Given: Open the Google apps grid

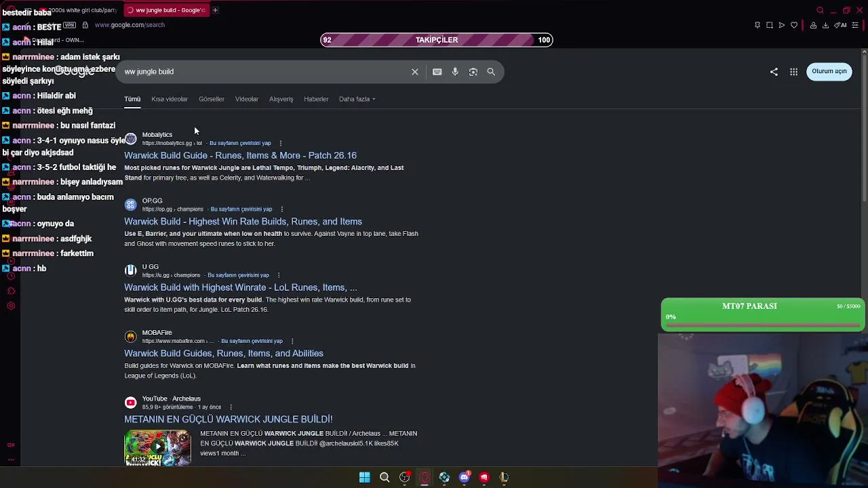Looking at the screenshot, I should point(793,72).
